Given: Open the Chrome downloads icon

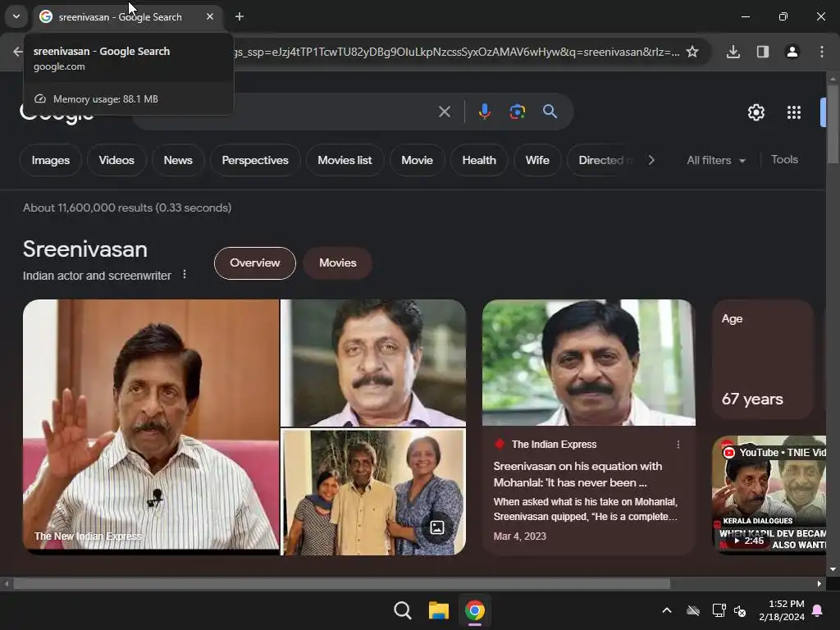Looking at the screenshot, I should tap(733, 52).
